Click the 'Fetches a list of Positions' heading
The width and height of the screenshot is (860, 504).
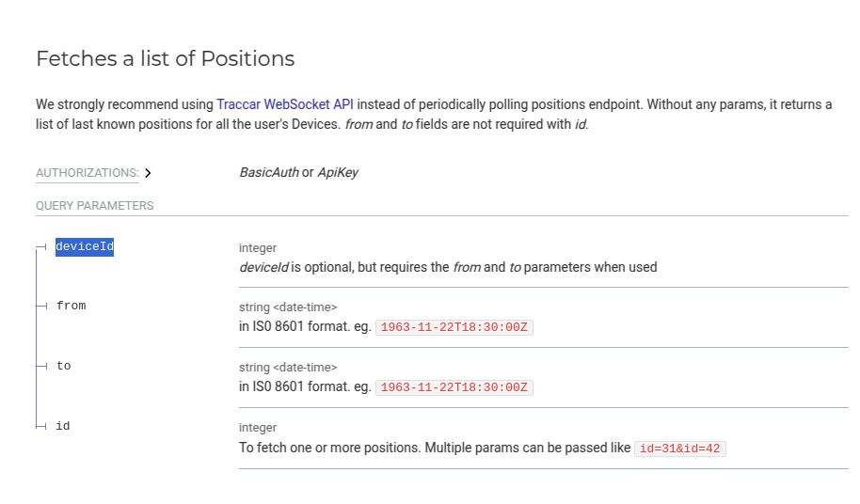[x=166, y=58]
